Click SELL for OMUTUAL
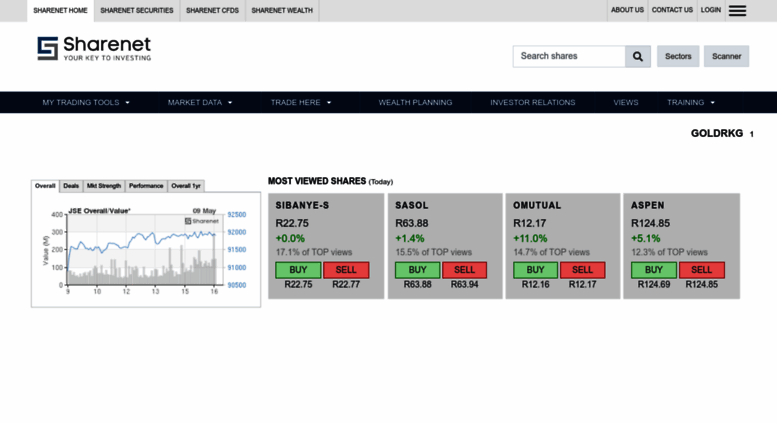 582,270
